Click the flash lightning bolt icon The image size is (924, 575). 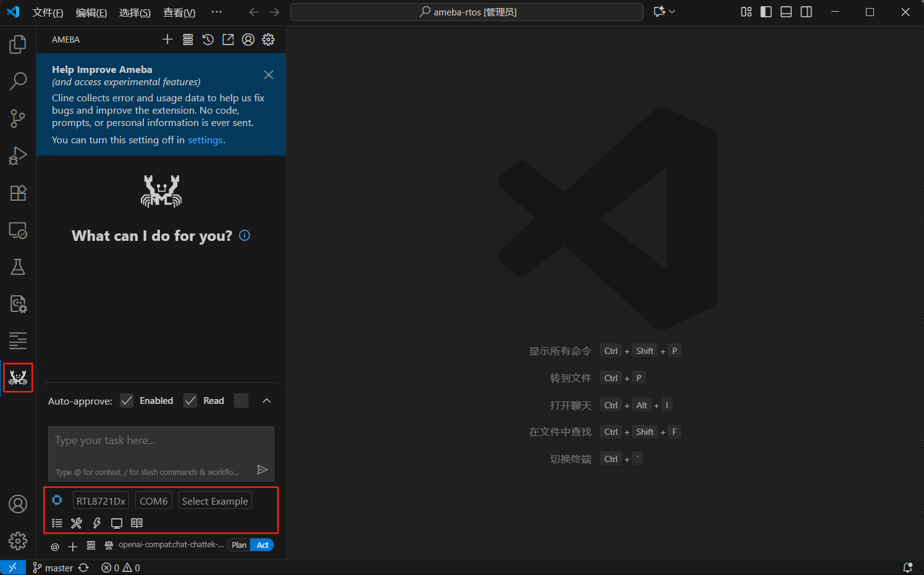click(x=97, y=523)
